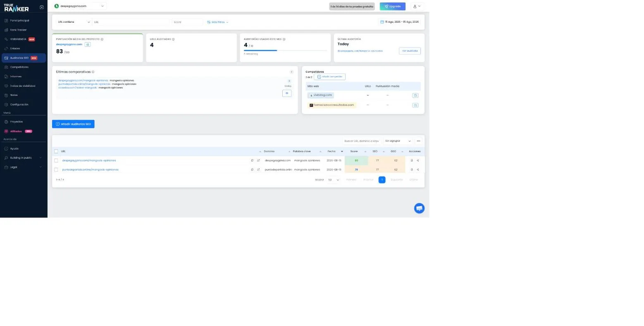Open the Sin agrupar grouping dropdown

tap(398, 141)
